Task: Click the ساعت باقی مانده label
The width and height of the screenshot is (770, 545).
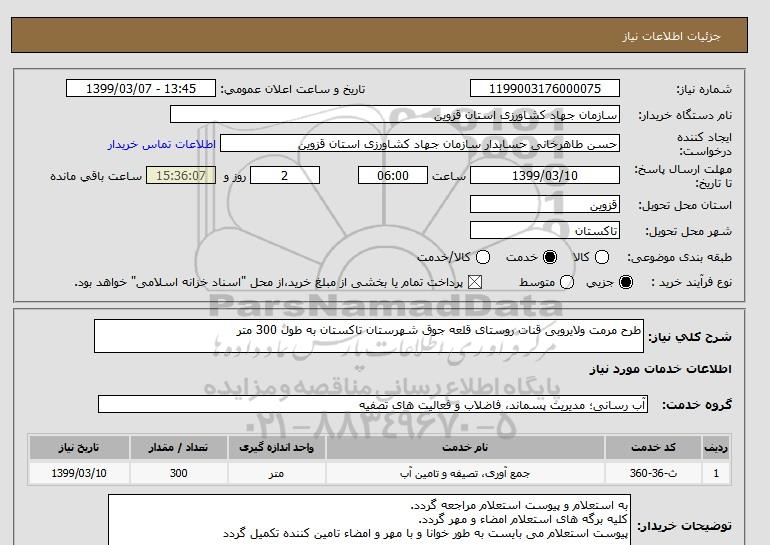Action: pyautogui.click(x=96, y=176)
